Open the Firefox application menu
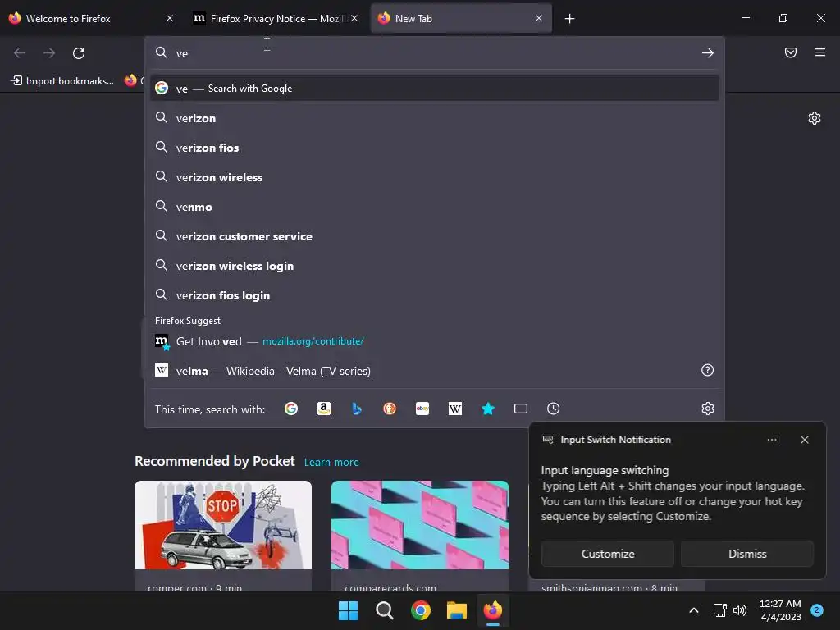This screenshot has width=840, height=630. pos(820,52)
